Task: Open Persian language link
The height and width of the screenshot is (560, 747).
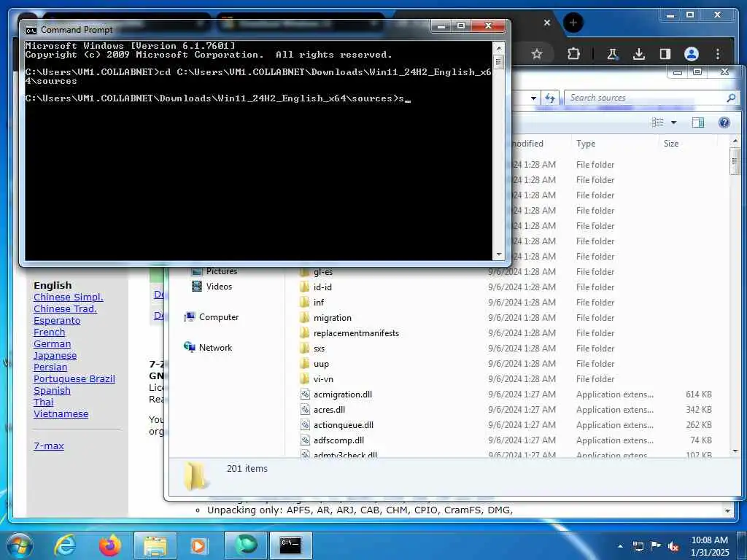Action: [x=50, y=367]
